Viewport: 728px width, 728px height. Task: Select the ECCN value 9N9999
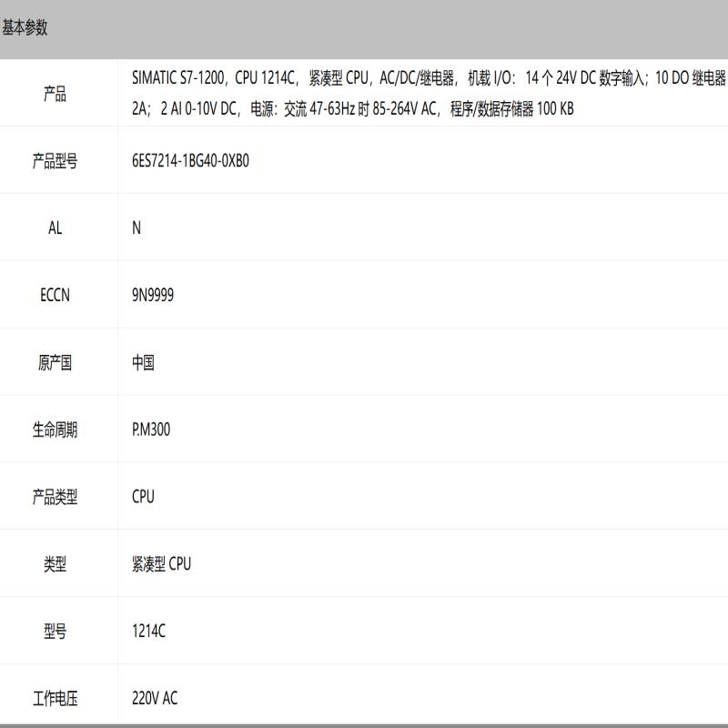tap(153, 296)
